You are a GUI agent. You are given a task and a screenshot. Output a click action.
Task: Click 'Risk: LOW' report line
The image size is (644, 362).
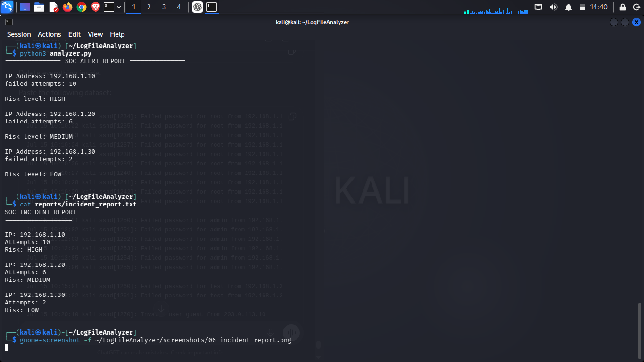[22, 310]
